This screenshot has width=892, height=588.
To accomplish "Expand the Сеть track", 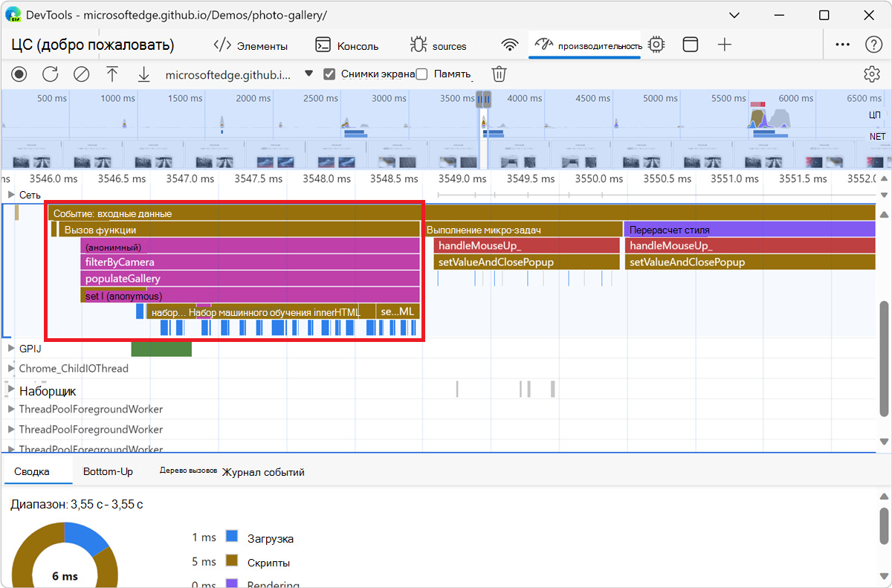I will (10, 195).
